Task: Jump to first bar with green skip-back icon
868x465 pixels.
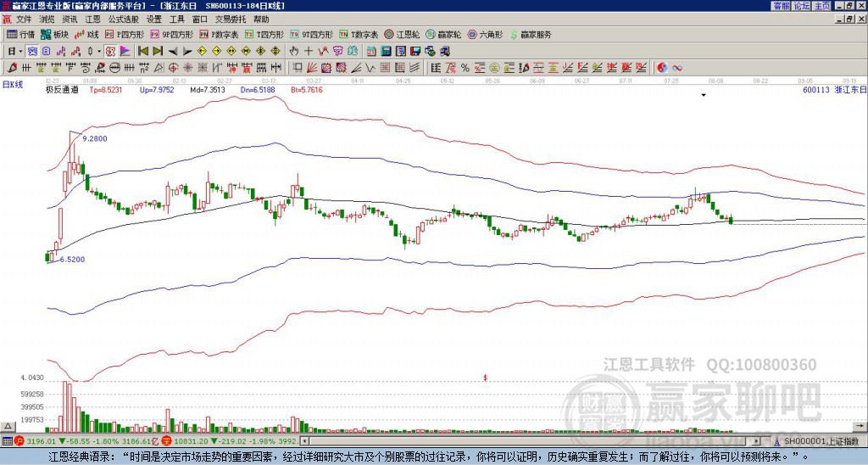Action: pyautogui.click(x=142, y=51)
